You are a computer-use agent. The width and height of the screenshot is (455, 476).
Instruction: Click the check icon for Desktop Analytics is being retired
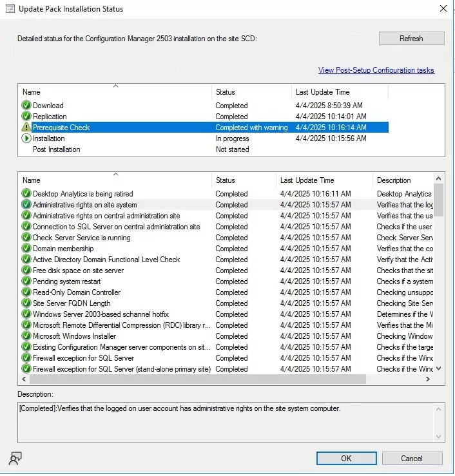point(26,193)
